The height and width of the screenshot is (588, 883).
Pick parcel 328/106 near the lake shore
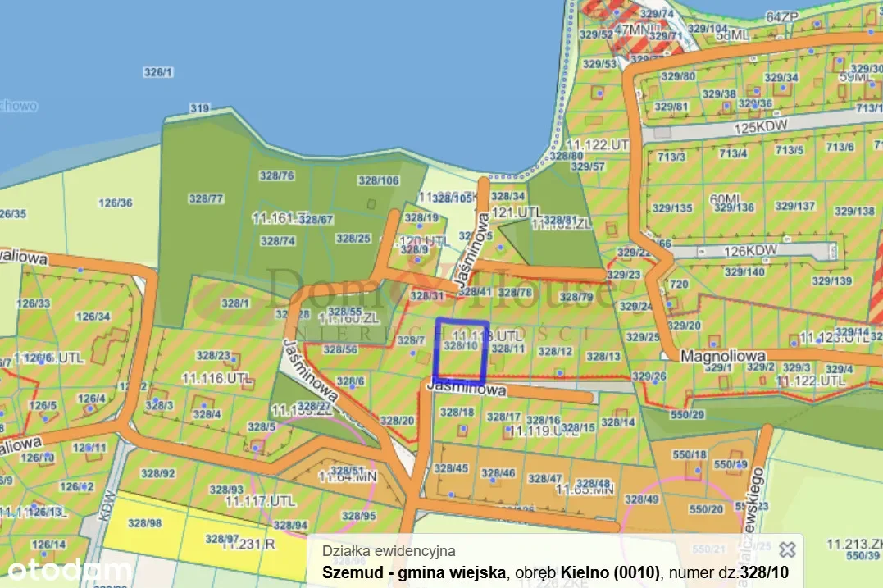379,180
